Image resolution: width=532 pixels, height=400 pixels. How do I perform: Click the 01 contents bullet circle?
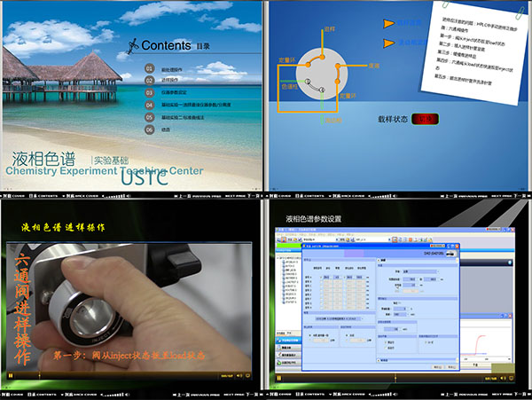[x=149, y=67]
